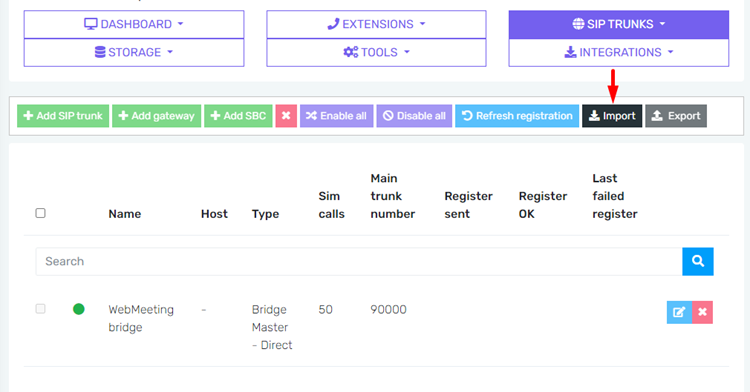Open the Dashboard dropdown menu
750x392 pixels.
point(134,24)
